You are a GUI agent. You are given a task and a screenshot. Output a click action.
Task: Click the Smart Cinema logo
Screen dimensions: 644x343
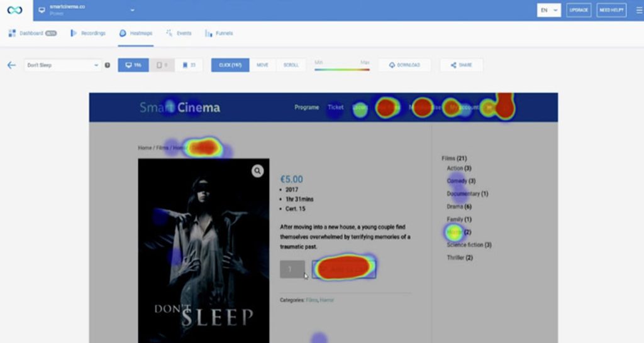179,107
